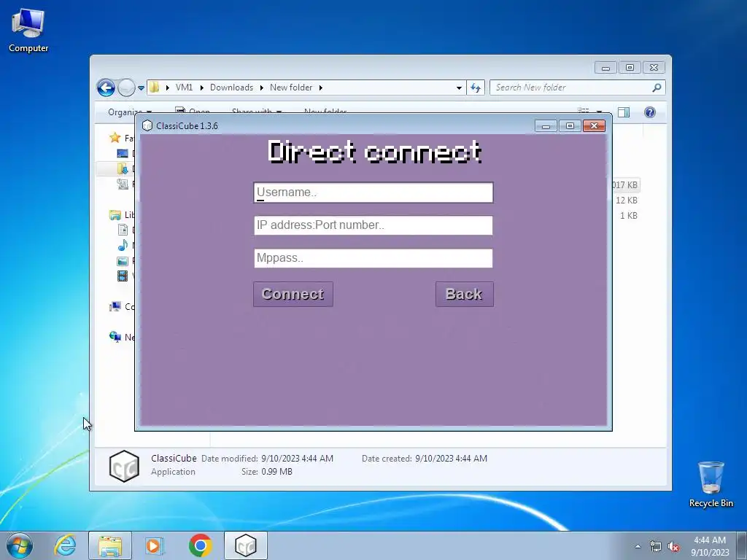
Task: Open the Windows Start menu orb
Action: (20, 545)
